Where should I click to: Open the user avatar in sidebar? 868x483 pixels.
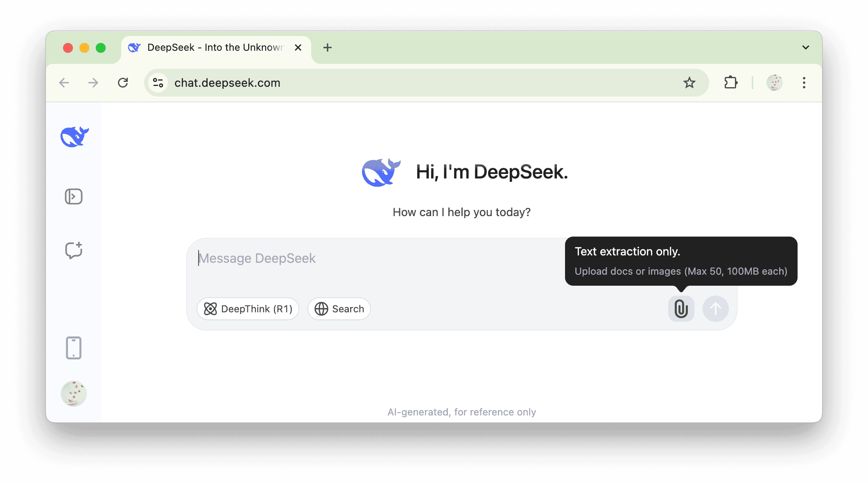click(x=74, y=393)
